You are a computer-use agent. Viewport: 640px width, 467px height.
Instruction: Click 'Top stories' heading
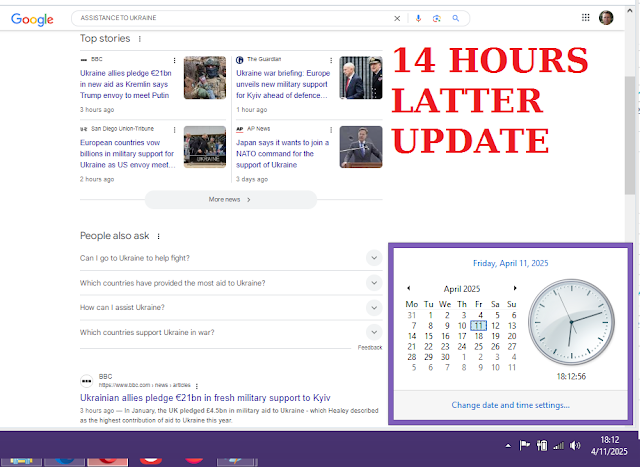[x=105, y=38]
